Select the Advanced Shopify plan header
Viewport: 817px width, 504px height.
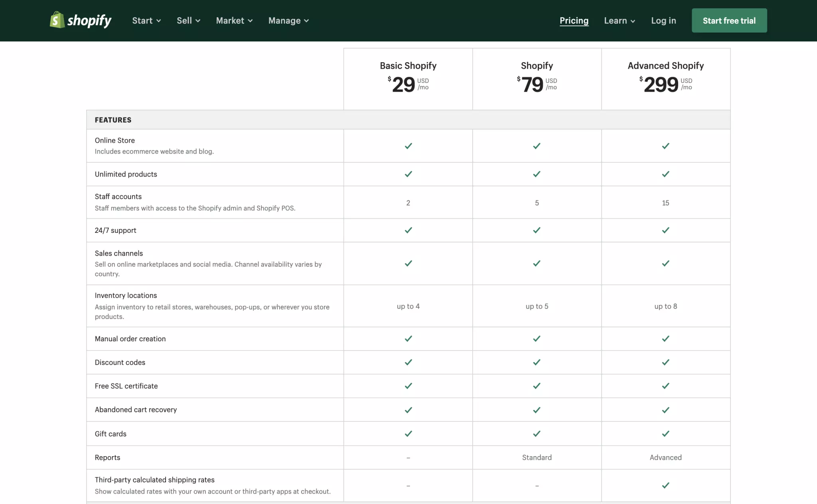(665, 65)
